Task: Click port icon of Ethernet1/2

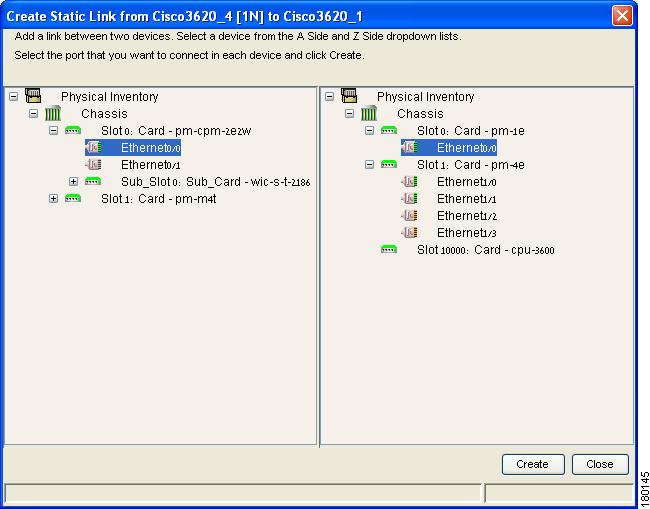Action: click(x=410, y=216)
